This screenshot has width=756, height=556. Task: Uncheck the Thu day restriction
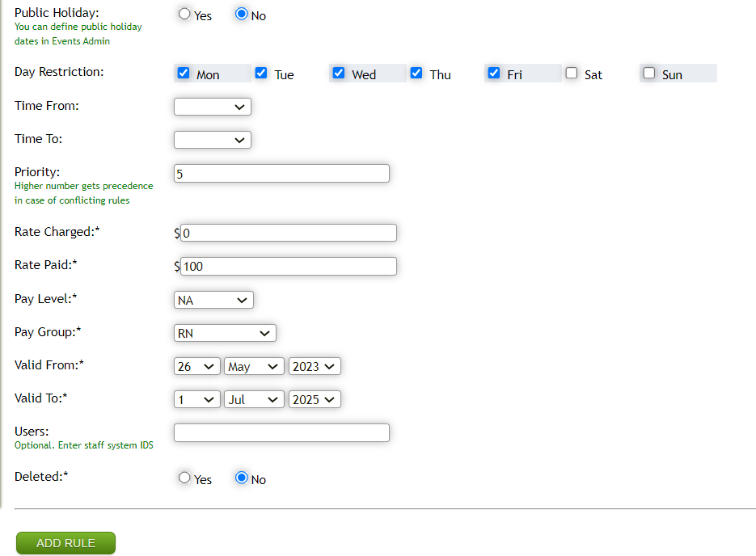tap(416, 73)
